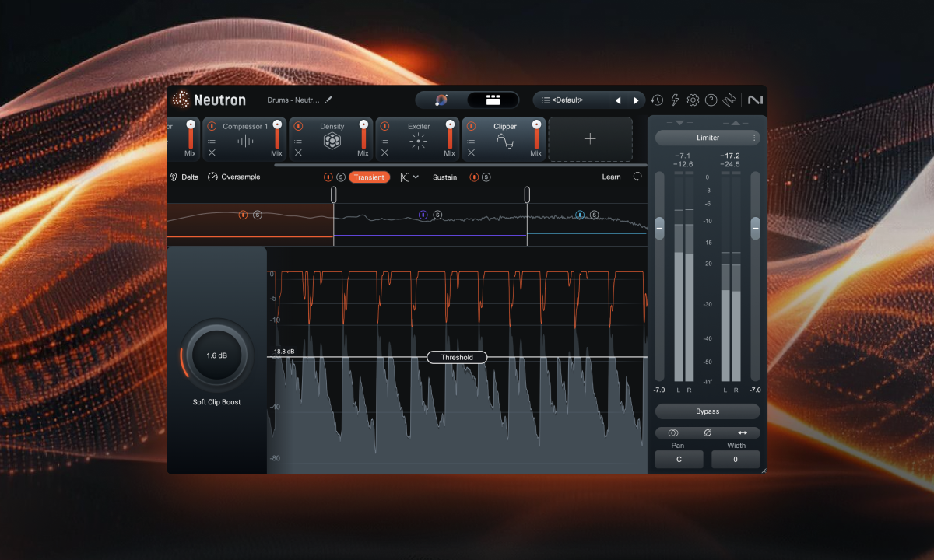Open the undo history
The height and width of the screenshot is (560, 934).
click(x=658, y=100)
